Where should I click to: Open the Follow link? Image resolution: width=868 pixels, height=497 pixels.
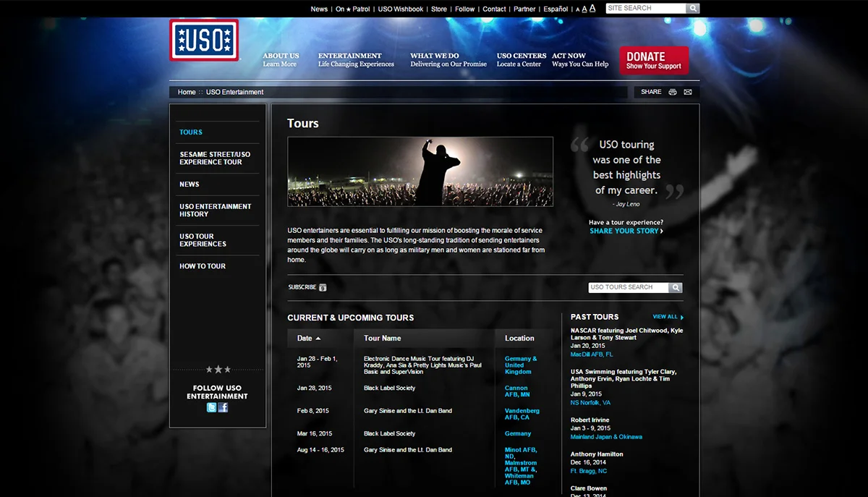[465, 9]
